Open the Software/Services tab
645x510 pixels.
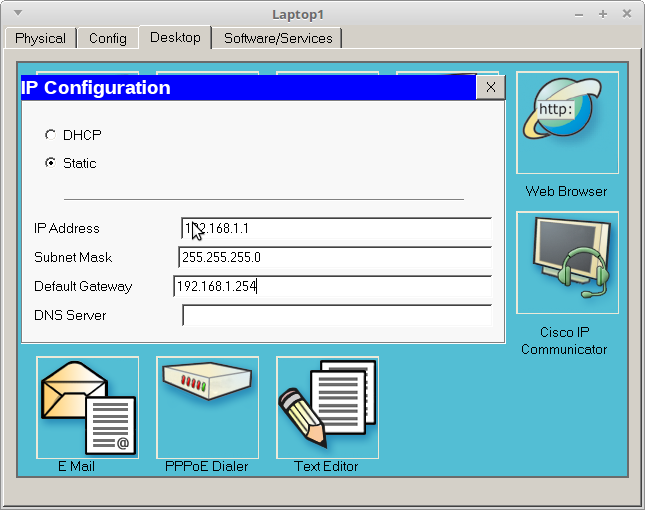point(278,38)
